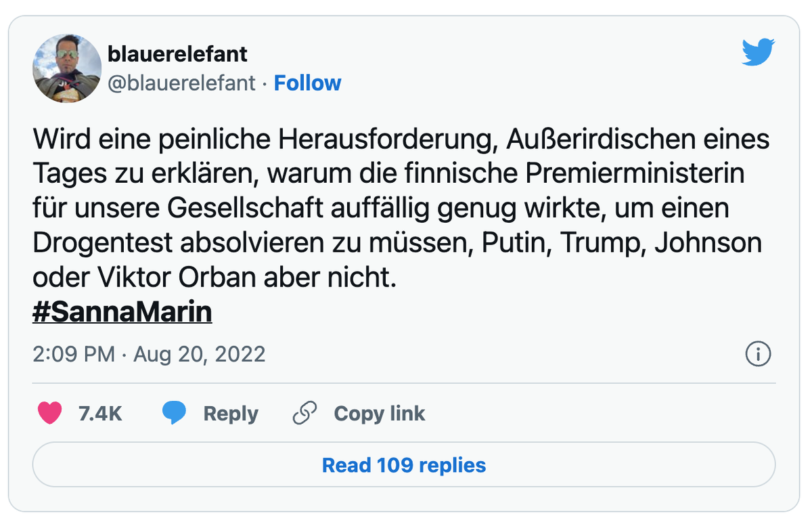812x524 pixels.
Task: Click the Reply label
Action: tap(231, 414)
